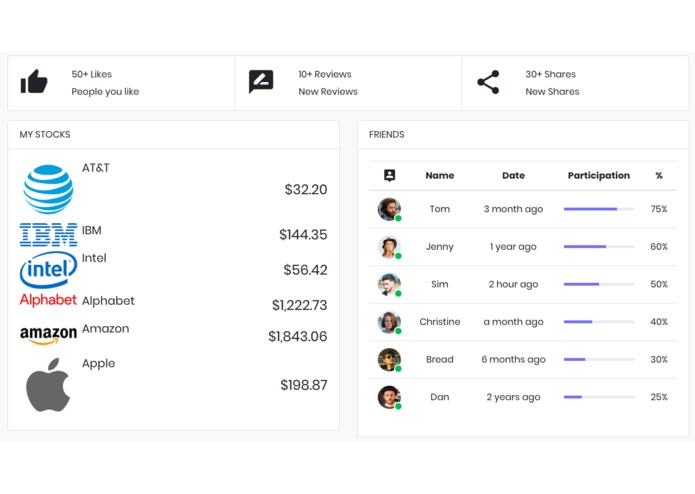
Task: Click the People you like text
Action: (x=105, y=92)
